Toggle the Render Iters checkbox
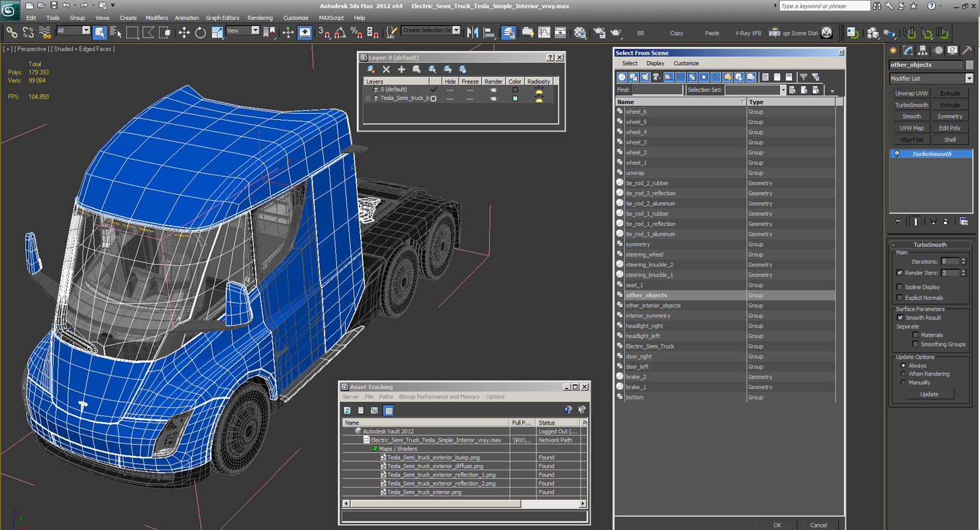This screenshot has height=530, width=980. click(899, 272)
